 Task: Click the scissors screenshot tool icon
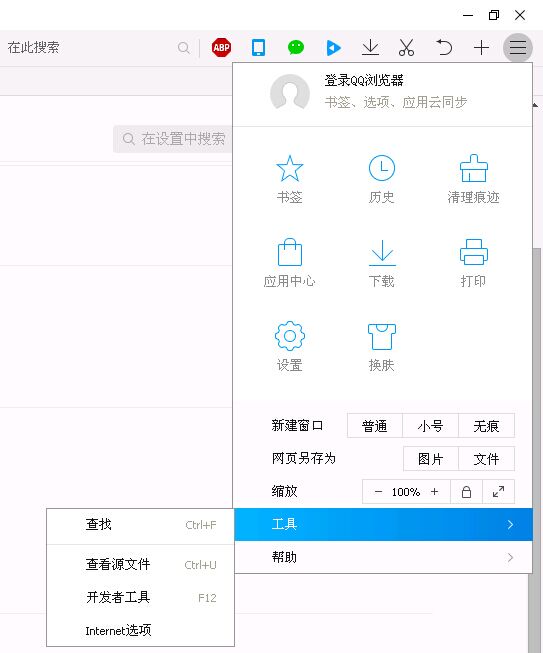click(x=406, y=47)
